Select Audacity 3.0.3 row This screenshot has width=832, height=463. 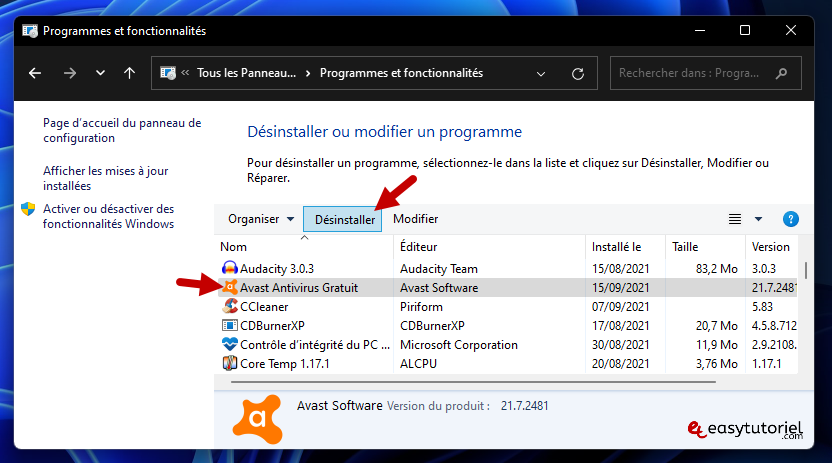pos(507,268)
